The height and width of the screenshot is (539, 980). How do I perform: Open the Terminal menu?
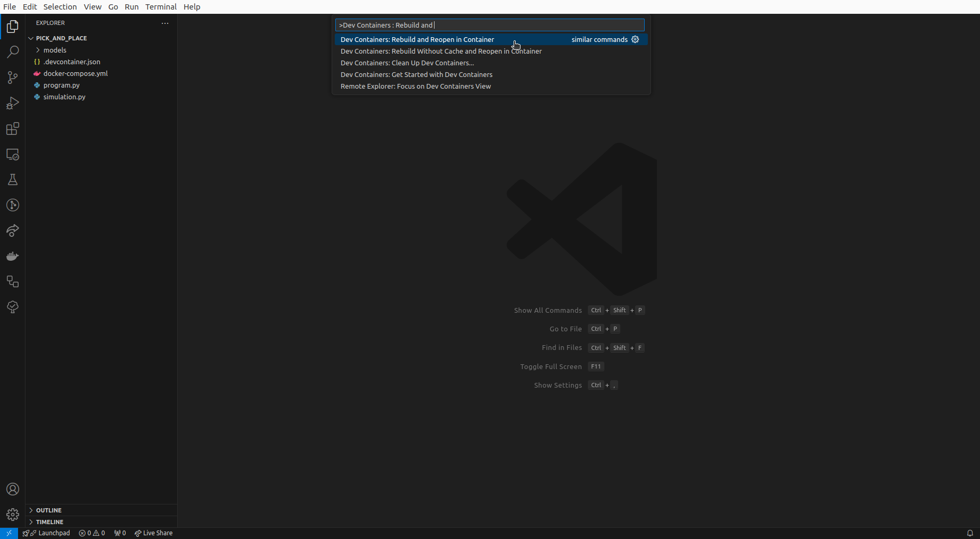click(161, 7)
